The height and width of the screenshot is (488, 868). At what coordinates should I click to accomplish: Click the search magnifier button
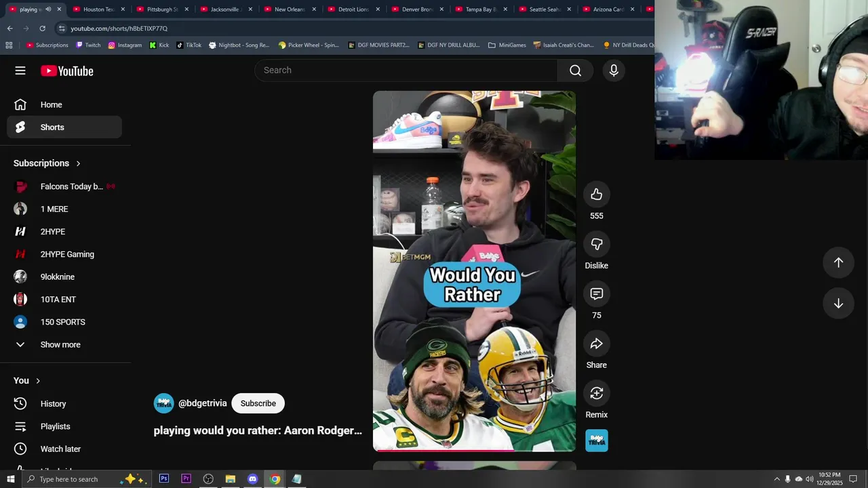tap(575, 70)
